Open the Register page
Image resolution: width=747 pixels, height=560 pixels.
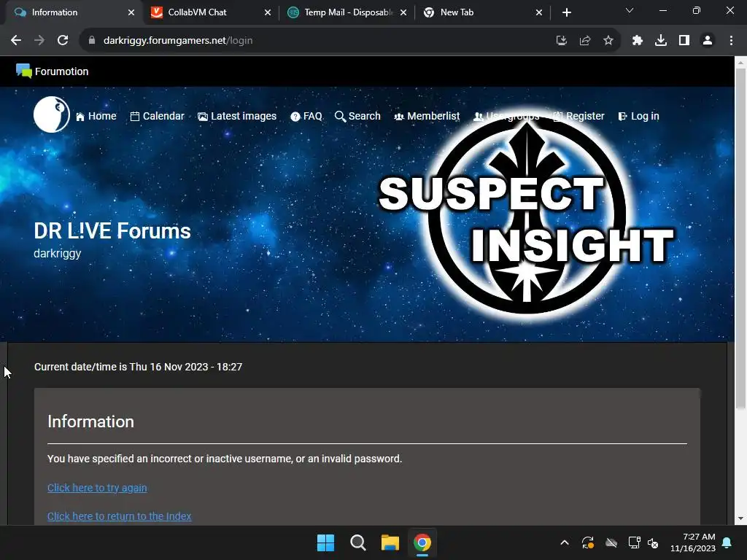[x=578, y=116]
